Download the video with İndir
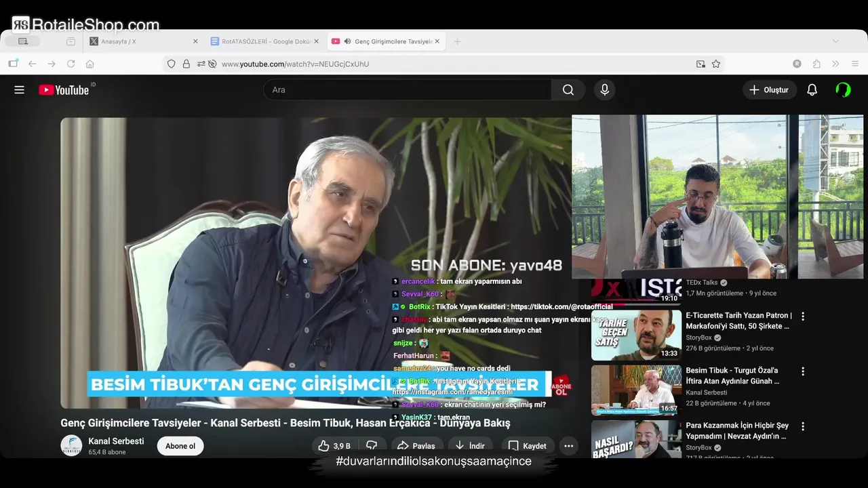The height and width of the screenshot is (488, 868). (x=471, y=446)
